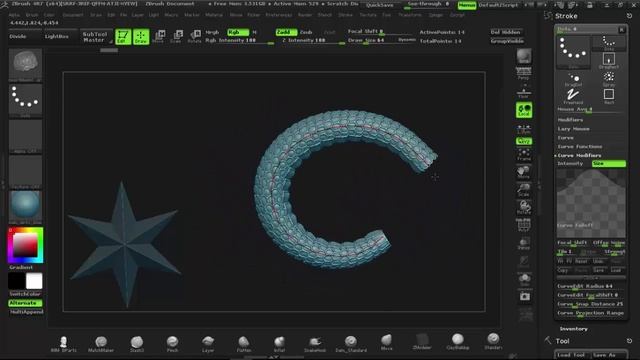This screenshot has width=640, height=360.
Task: Toggle the Xyz rotation button on right shelf
Action: (x=524, y=141)
